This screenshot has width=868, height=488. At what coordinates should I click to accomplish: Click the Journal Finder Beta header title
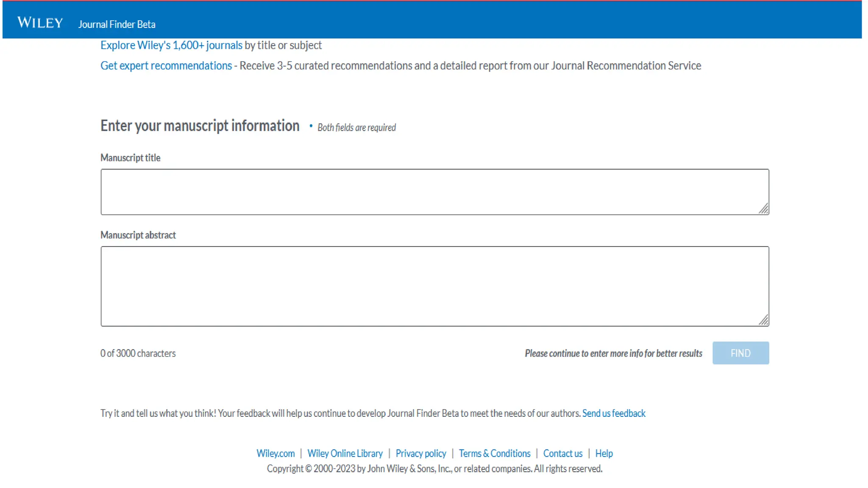tap(117, 25)
